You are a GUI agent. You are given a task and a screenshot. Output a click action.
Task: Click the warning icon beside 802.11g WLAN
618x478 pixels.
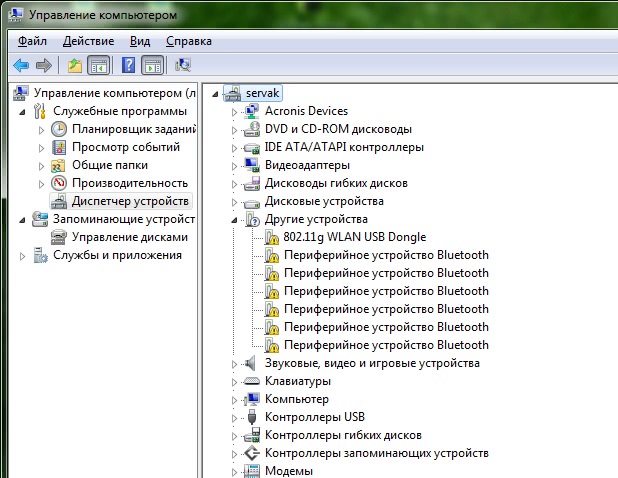click(271, 237)
